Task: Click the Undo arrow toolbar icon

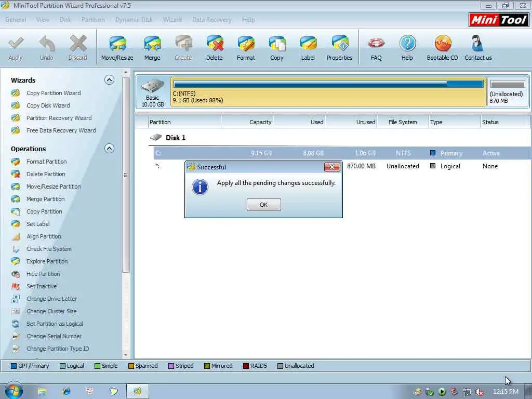Action: (46, 48)
